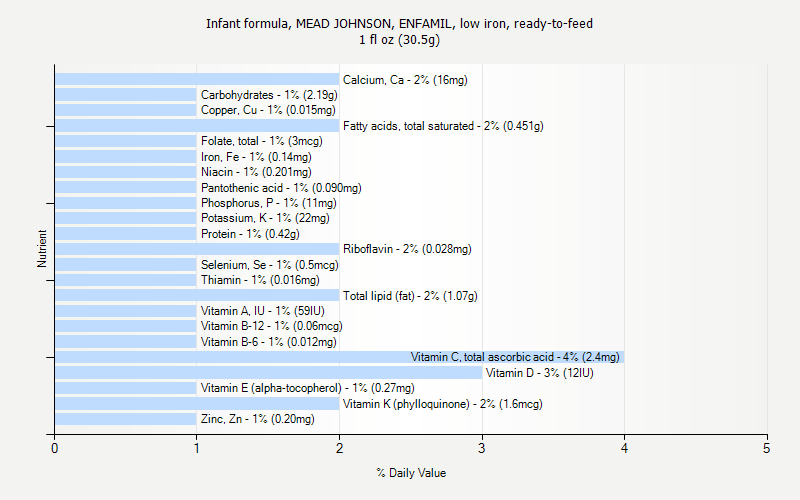Click the x-axis tick label '1'
The width and height of the screenshot is (800, 500).
pos(196,448)
